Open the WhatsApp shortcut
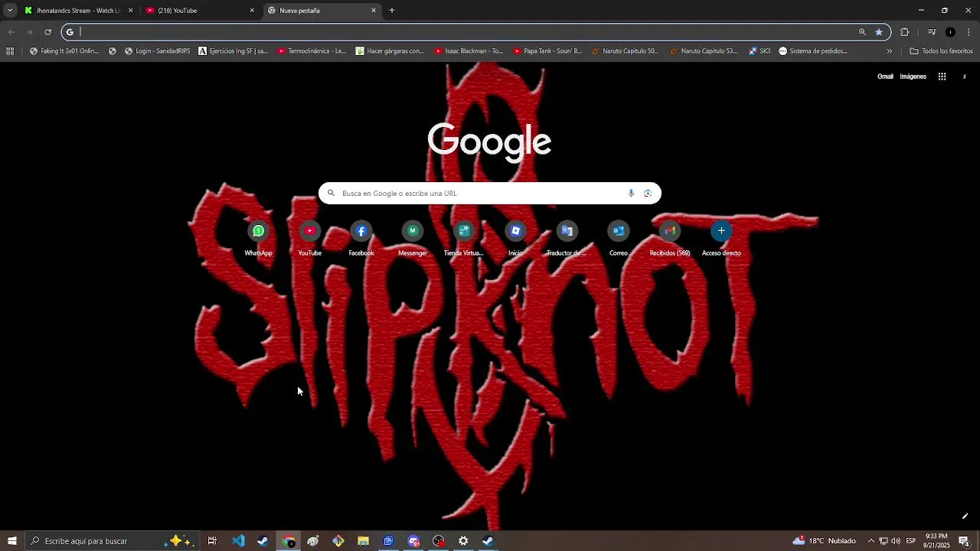 [258, 239]
